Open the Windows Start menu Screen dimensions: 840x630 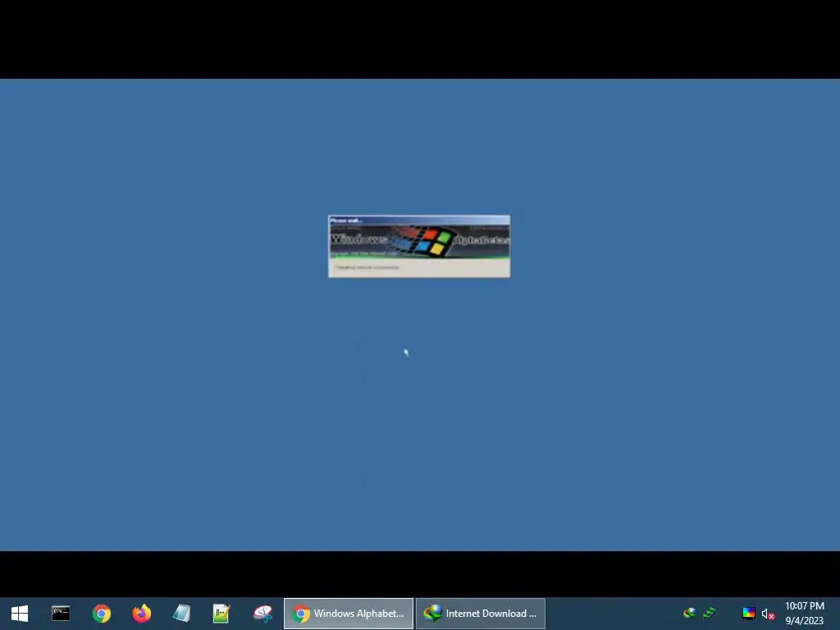(20, 614)
